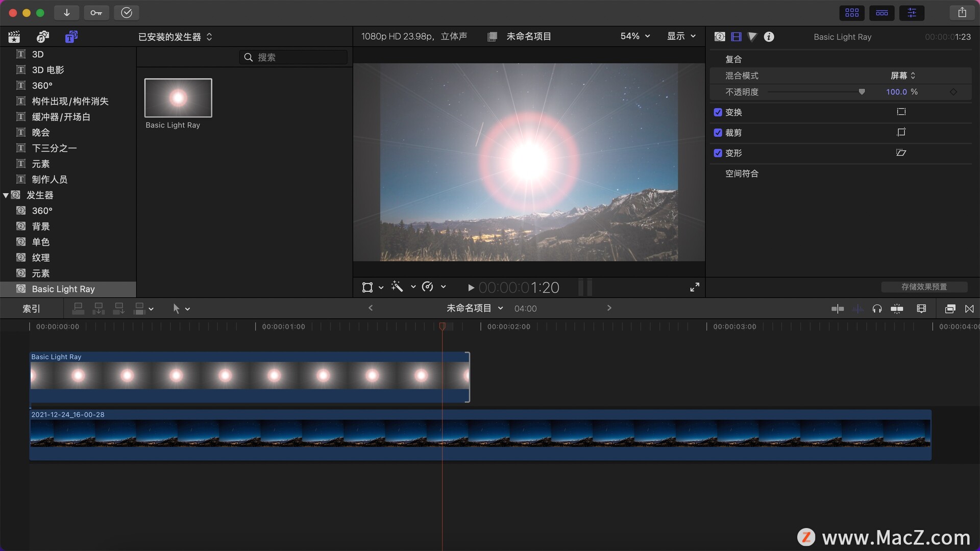Viewport: 980px width, 551px height.
Task: Disable the 裁剪 checkbox
Action: tap(718, 133)
